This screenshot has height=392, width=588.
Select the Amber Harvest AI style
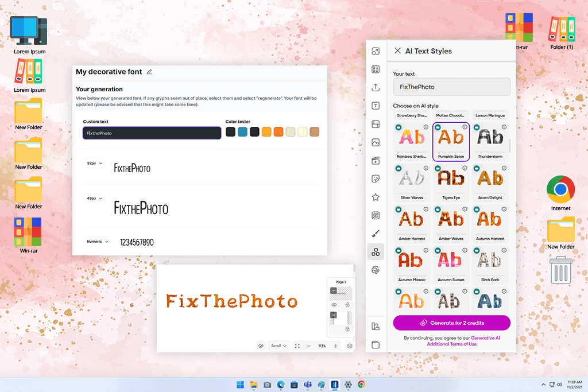(412, 224)
